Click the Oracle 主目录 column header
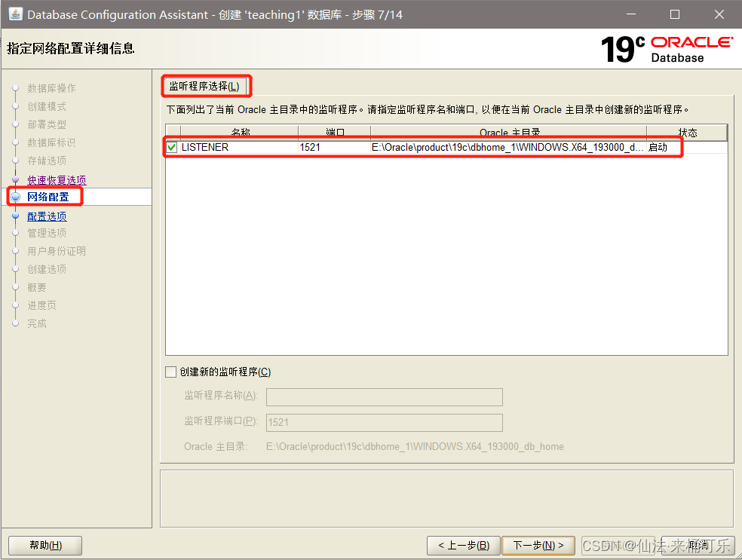The width and height of the screenshot is (742, 560). (509, 133)
